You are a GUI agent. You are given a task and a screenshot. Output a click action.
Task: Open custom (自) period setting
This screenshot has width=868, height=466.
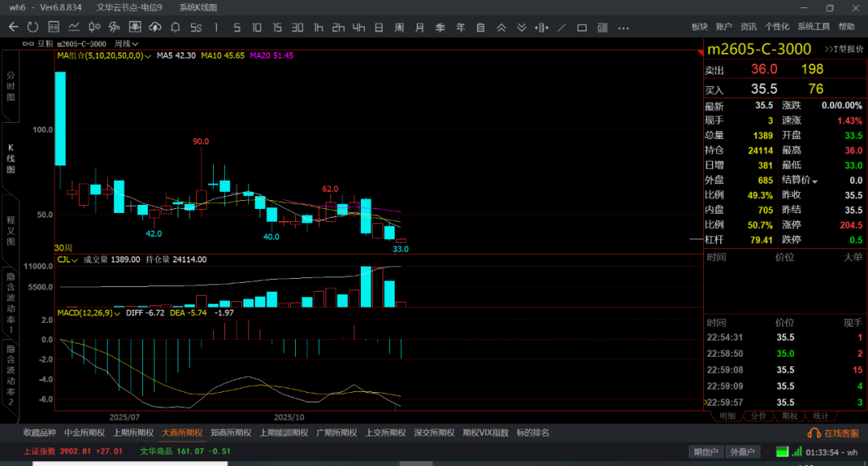[x=481, y=27]
